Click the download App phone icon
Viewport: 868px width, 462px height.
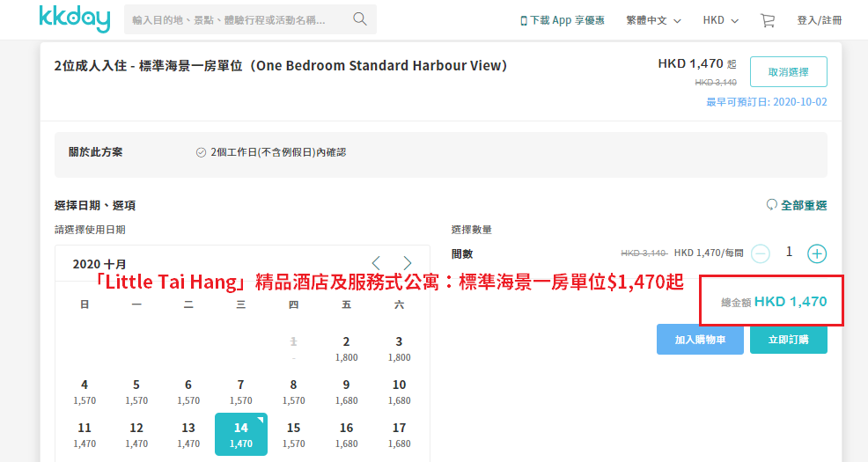(x=524, y=21)
